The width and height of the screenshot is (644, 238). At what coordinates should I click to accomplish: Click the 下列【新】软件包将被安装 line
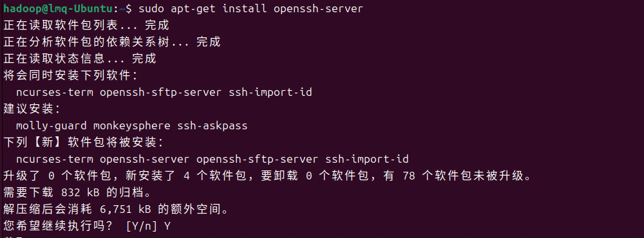(83, 142)
